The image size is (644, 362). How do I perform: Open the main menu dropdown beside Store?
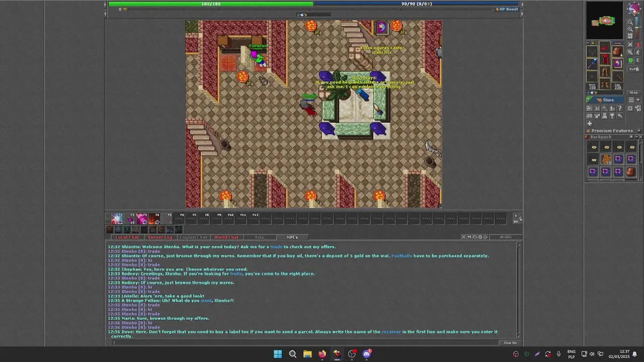click(x=634, y=100)
